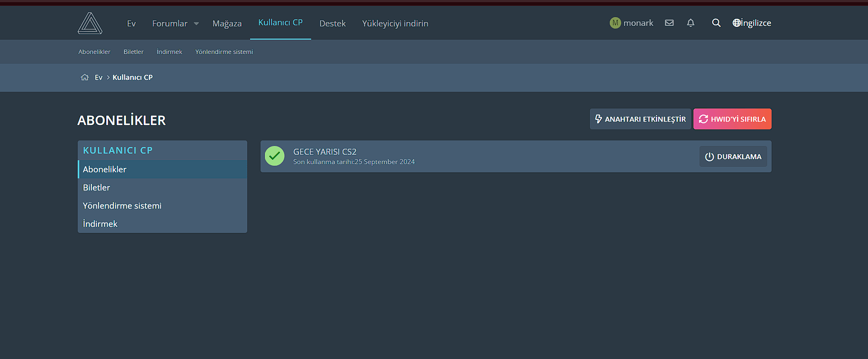Click İndirmek in the sub-navigation bar
The height and width of the screenshot is (359, 868).
pyautogui.click(x=170, y=52)
